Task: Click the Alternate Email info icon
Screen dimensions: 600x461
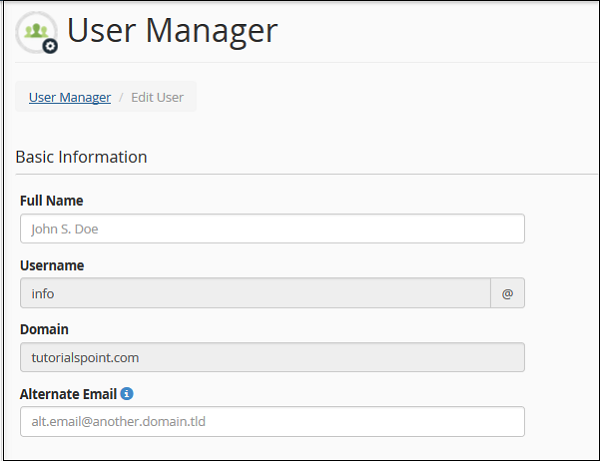Action: tap(127, 393)
